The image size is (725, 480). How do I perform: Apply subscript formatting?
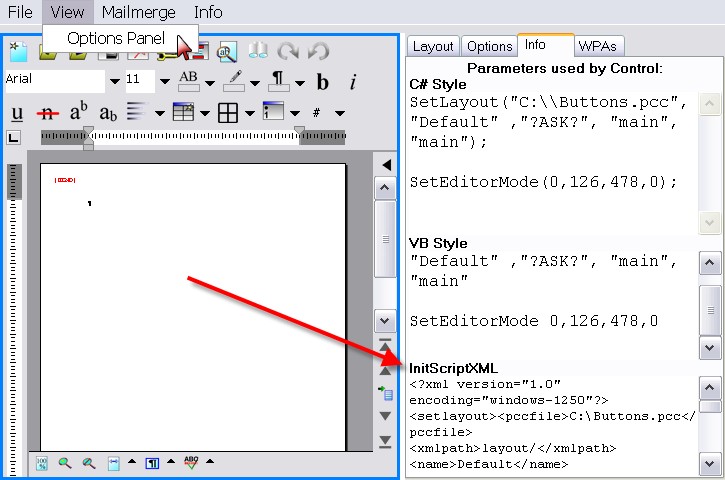tap(108, 112)
